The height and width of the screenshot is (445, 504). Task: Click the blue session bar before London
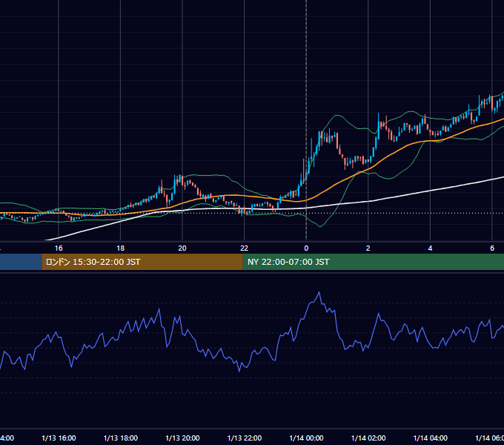[21, 262]
